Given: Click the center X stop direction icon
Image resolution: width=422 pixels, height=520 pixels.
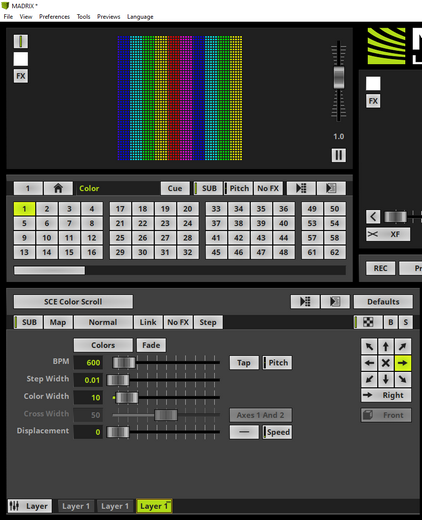Looking at the screenshot, I should coord(386,363).
